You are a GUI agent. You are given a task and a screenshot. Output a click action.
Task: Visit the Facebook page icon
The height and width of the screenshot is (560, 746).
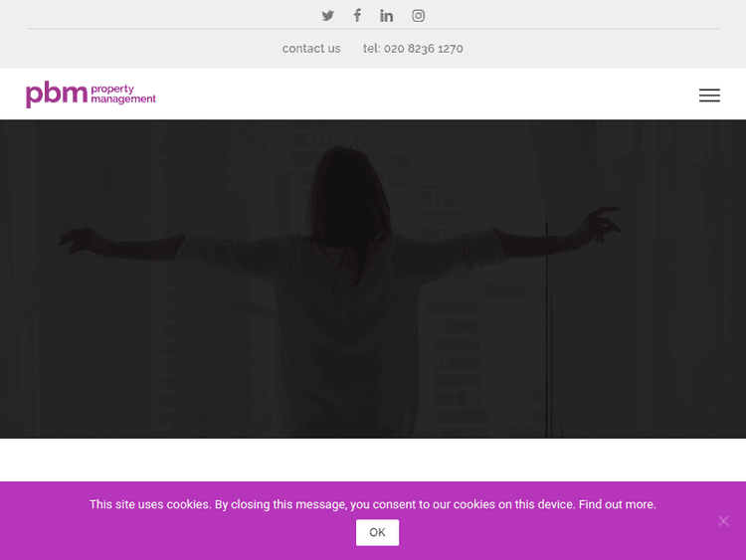point(357,15)
